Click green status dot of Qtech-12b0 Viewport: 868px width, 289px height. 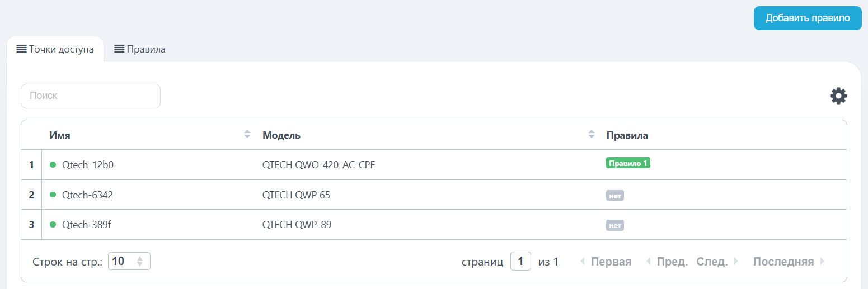click(x=53, y=165)
